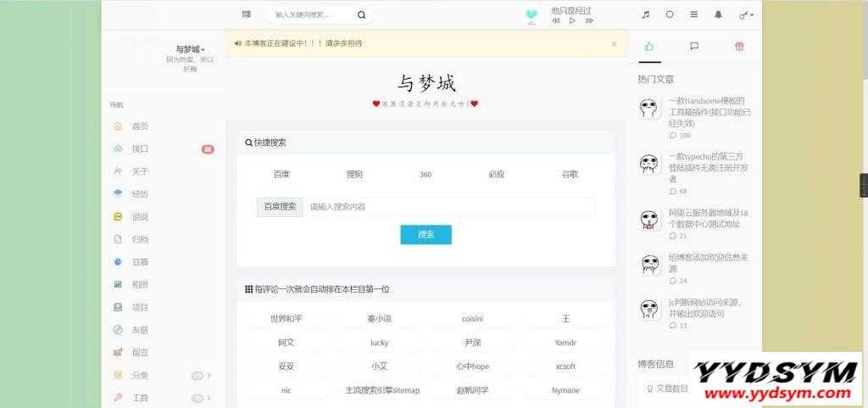Open the handsome模板 toolbox plugin article
Screen dimensions: 868x408
[x=709, y=112]
